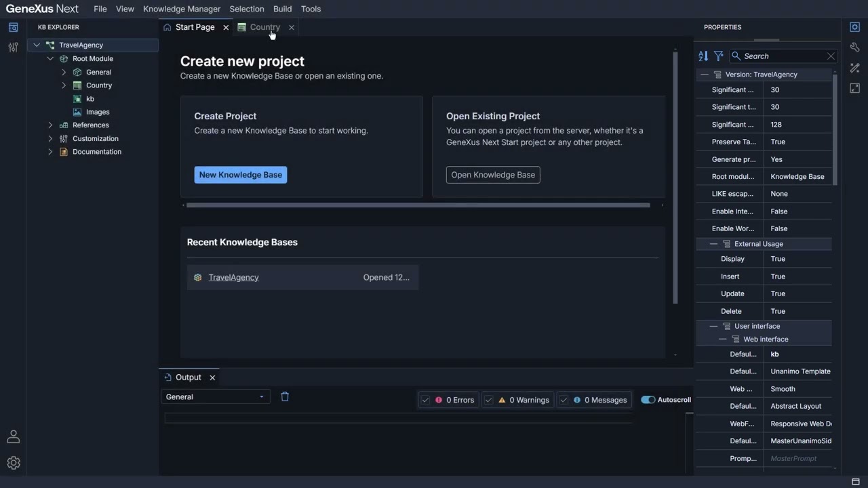This screenshot has width=868, height=488.
Task: Filter properties with the funnel icon
Action: [x=718, y=56]
